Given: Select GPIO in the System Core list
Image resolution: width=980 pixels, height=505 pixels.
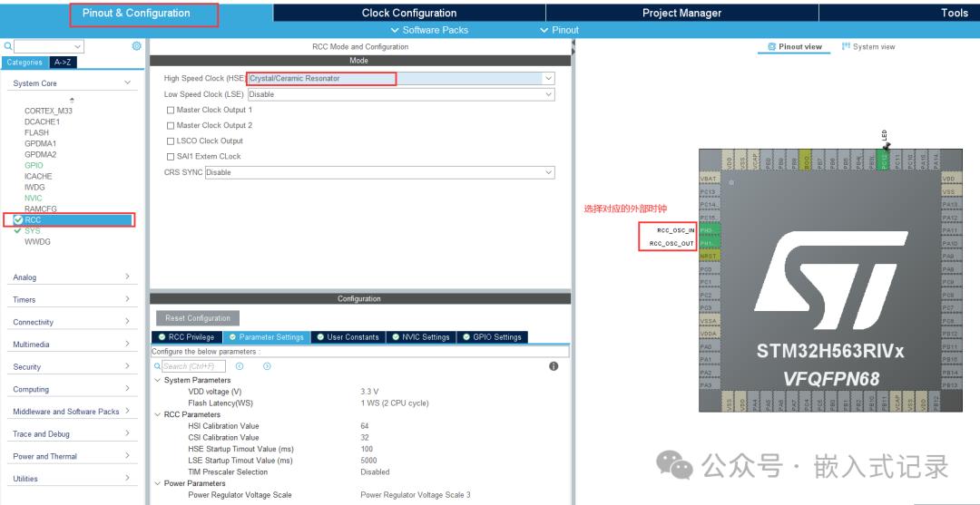Looking at the screenshot, I should 34,165.
